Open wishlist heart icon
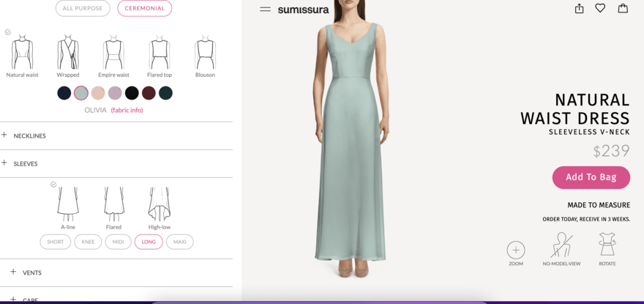The width and height of the screenshot is (644, 304). point(601,8)
